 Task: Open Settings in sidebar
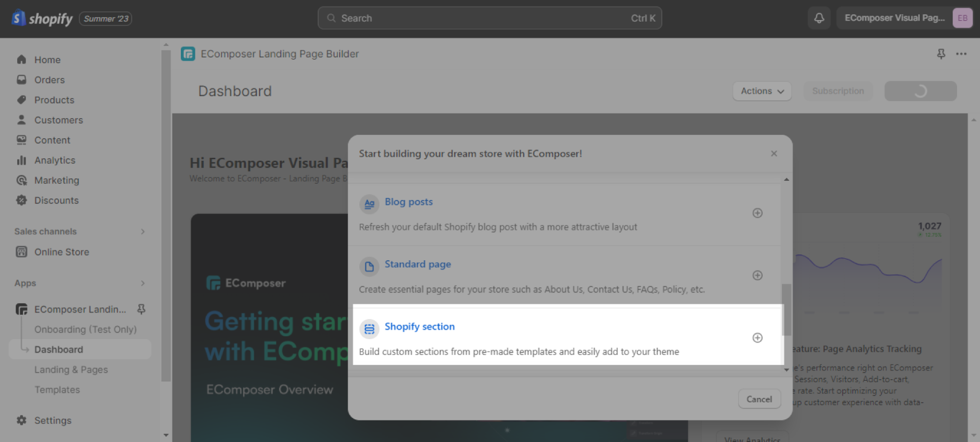(53, 420)
